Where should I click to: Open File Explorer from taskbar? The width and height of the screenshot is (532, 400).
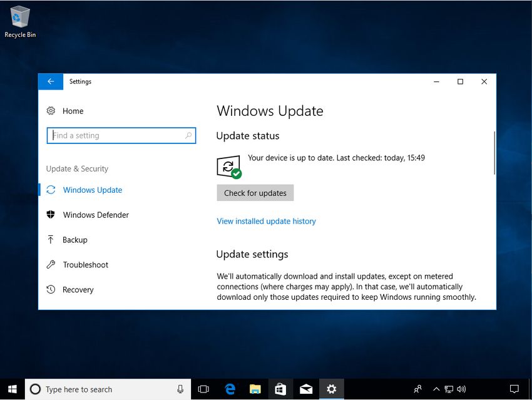(x=255, y=389)
